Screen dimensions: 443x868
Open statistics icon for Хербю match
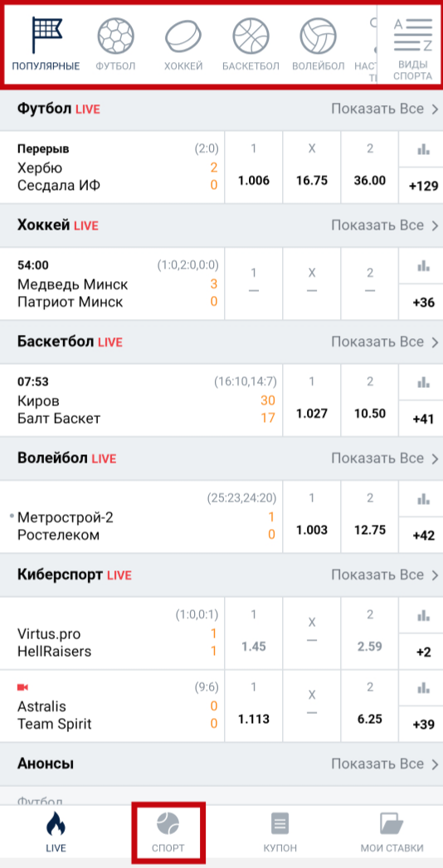[x=424, y=149]
